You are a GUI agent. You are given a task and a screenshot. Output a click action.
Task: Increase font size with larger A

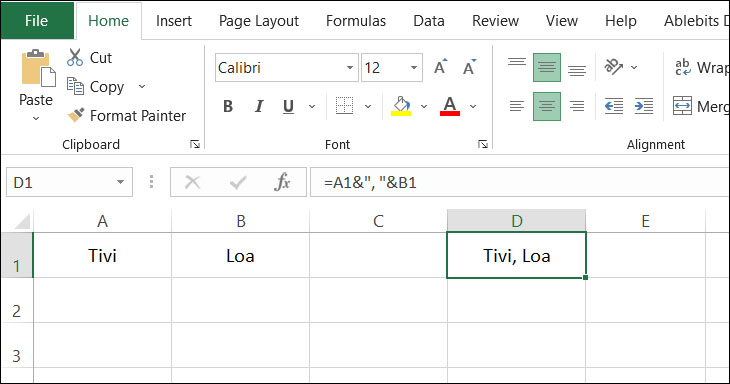(440, 67)
